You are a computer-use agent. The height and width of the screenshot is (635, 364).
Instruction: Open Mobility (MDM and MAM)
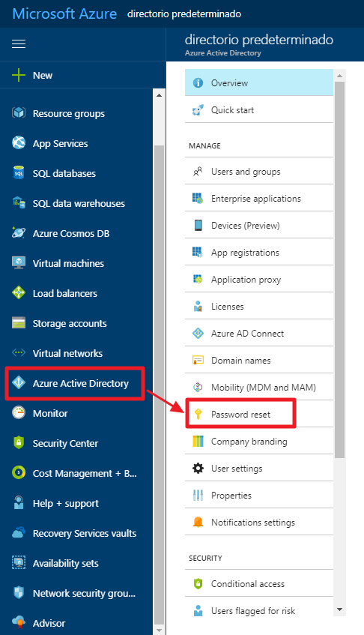(x=259, y=387)
